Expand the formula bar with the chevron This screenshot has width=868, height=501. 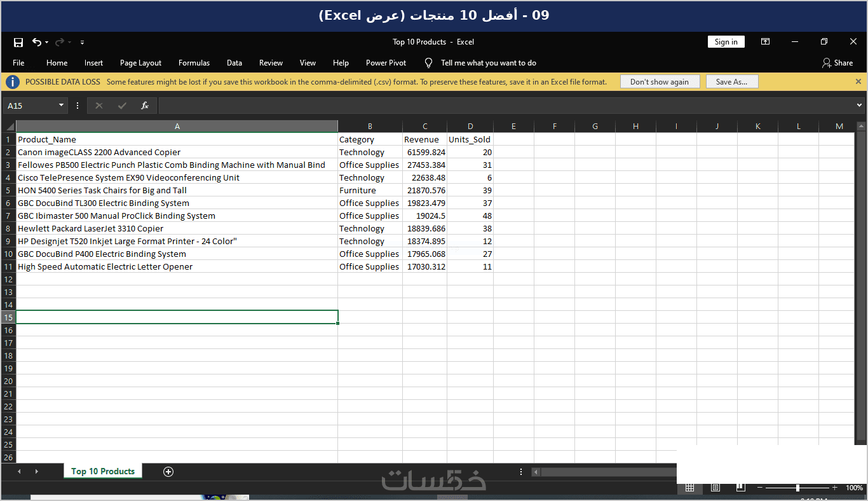860,106
